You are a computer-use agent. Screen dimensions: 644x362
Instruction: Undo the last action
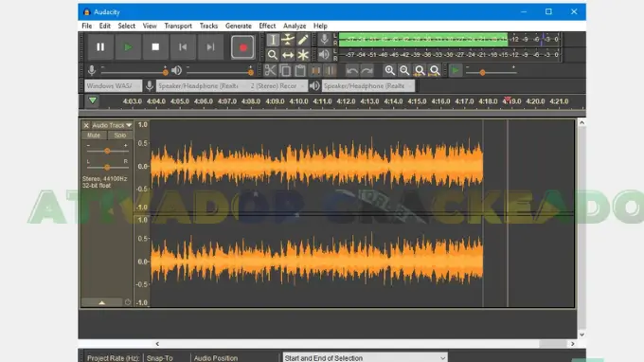click(351, 71)
